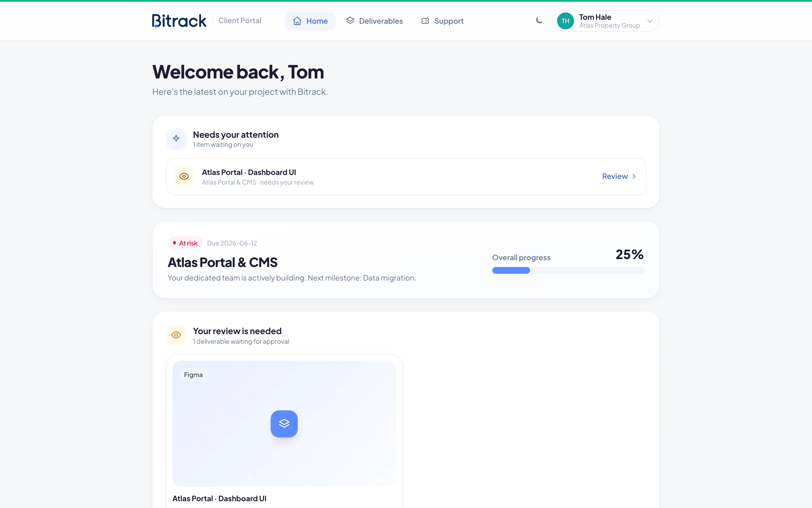Click the 25% progress value
The image size is (812, 508).
(630, 254)
